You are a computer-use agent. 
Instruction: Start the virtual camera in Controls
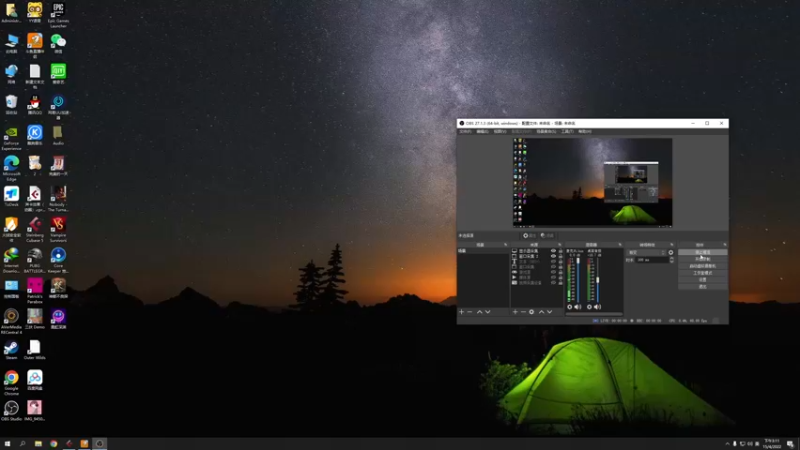point(703,266)
